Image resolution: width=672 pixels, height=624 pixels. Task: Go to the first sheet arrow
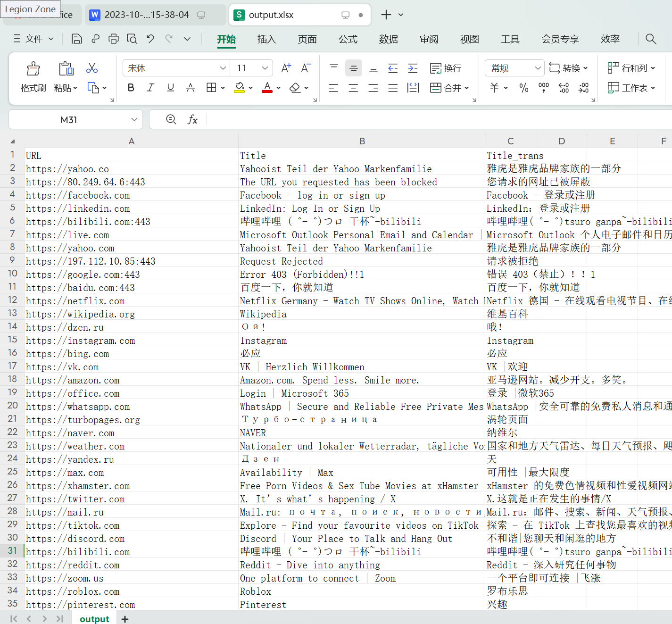pos(14,619)
